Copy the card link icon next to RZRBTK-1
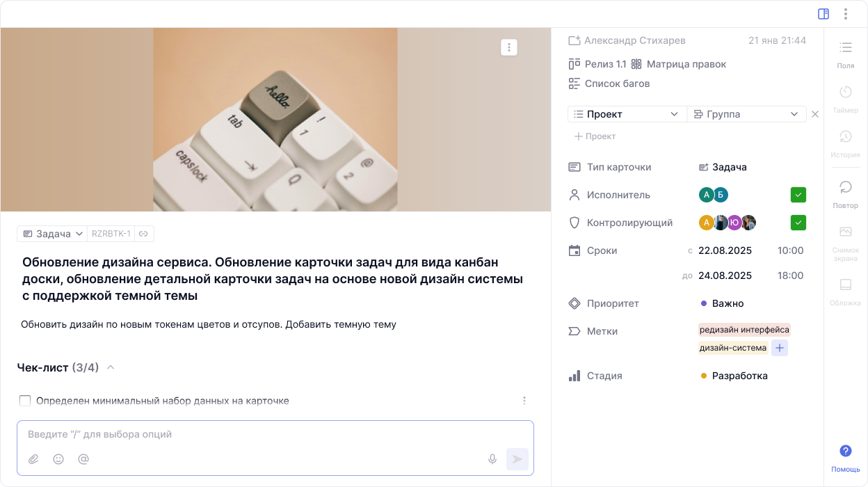The height and width of the screenshot is (487, 868). coord(143,234)
